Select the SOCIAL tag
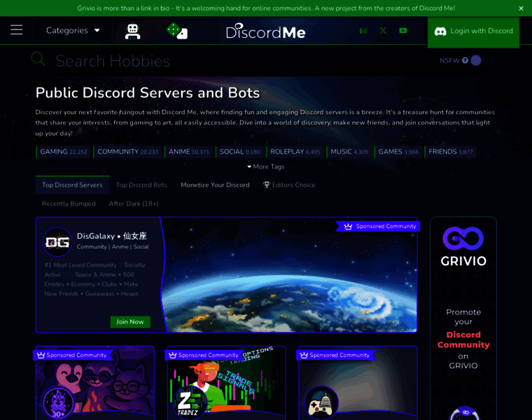Screen dimensions: 532x420 pos(240,152)
